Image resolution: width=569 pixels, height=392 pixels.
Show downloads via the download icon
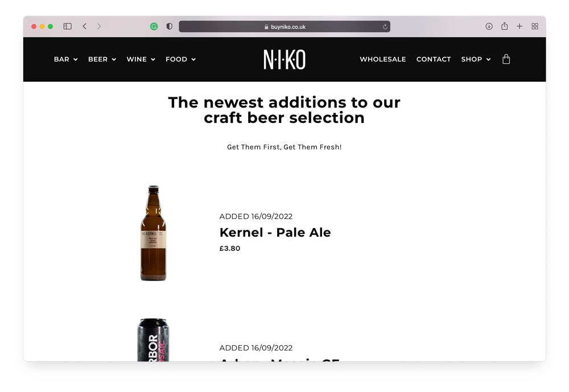[489, 26]
